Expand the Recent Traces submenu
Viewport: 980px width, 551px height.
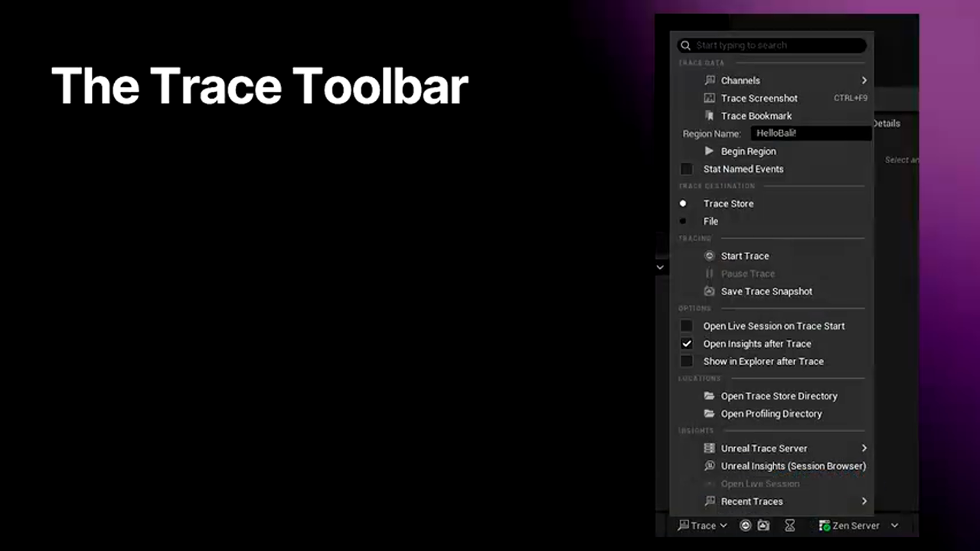(864, 501)
